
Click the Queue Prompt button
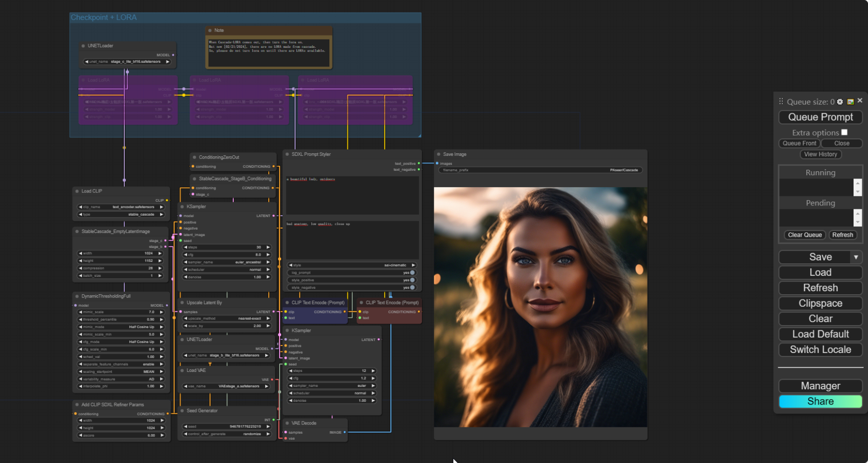point(820,117)
